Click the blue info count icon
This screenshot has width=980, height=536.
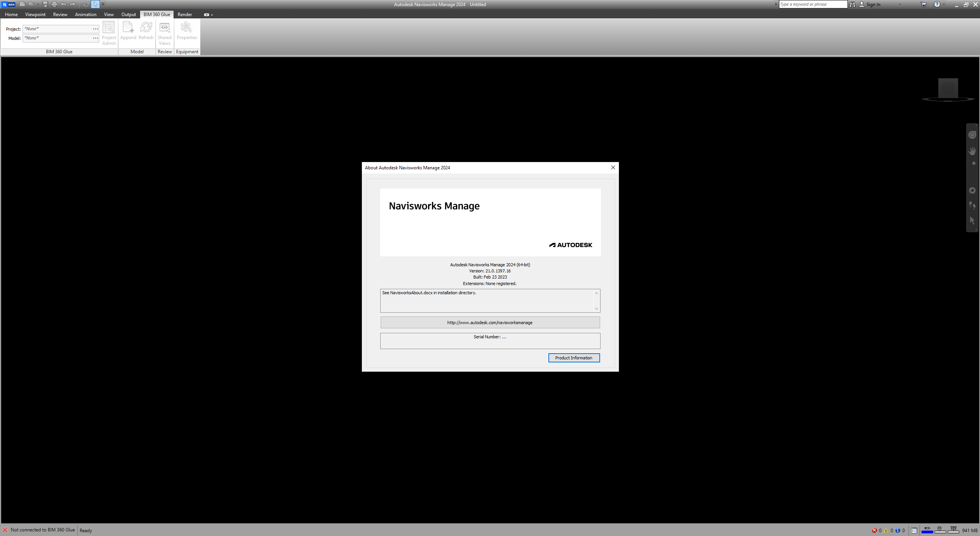(898, 530)
